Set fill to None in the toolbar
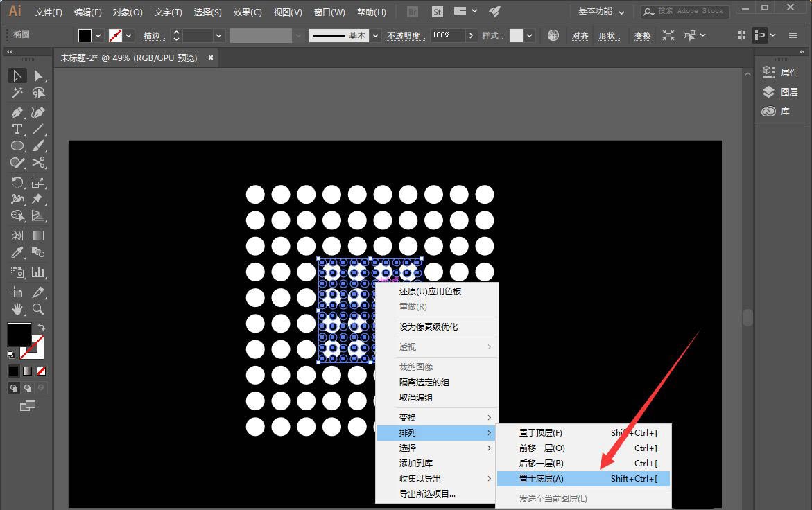812x510 pixels. coord(41,371)
